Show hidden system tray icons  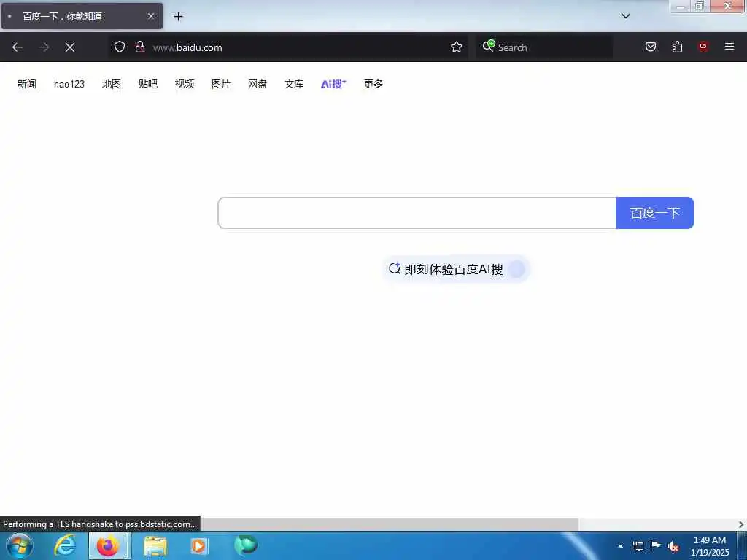[x=620, y=546]
